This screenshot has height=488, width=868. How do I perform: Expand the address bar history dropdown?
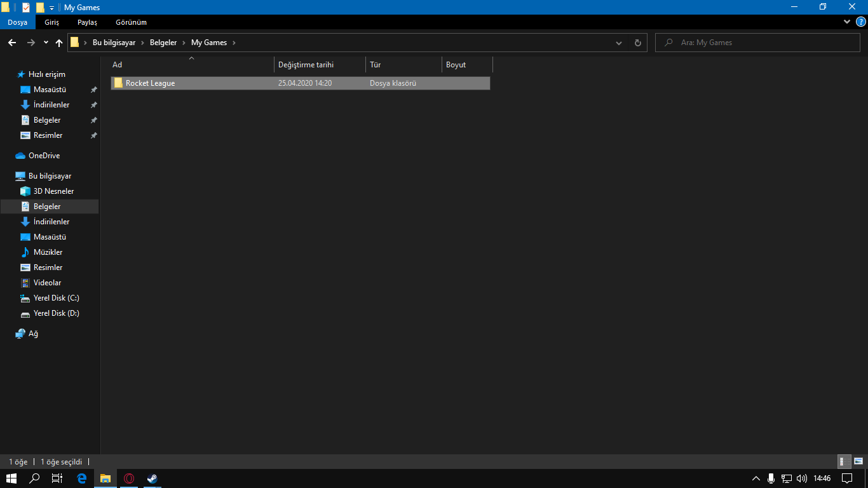(619, 43)
